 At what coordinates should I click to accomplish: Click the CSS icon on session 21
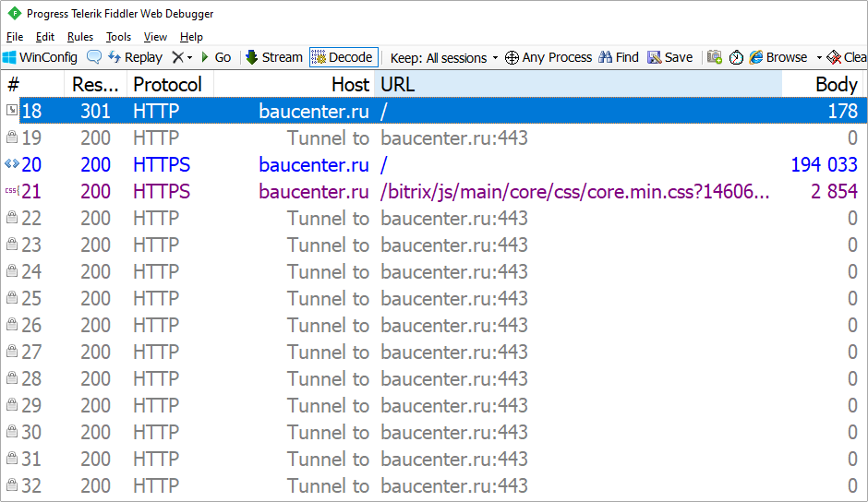(12, 190)
